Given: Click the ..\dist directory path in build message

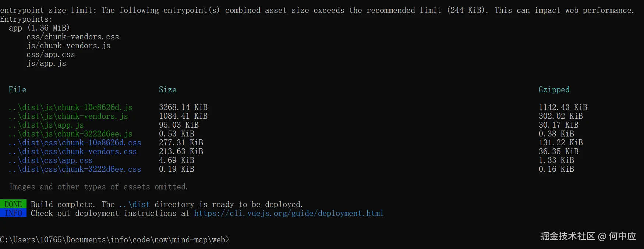Looking at the screenshot, I should point(134,204).
